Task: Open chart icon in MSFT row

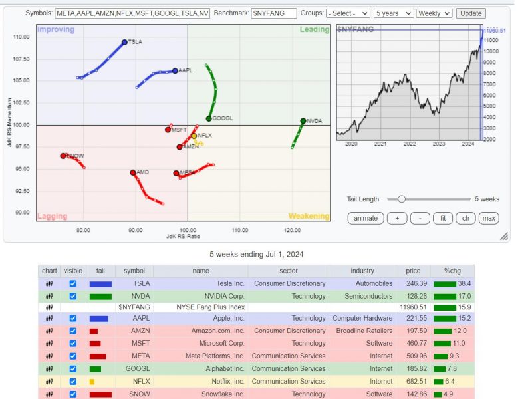Action: point(49,343)
